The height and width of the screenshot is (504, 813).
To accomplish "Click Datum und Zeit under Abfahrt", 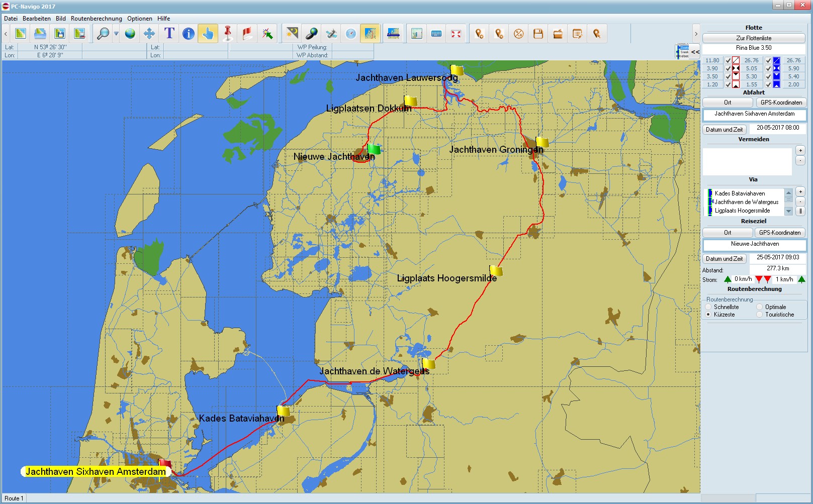I will pos(724,130).
